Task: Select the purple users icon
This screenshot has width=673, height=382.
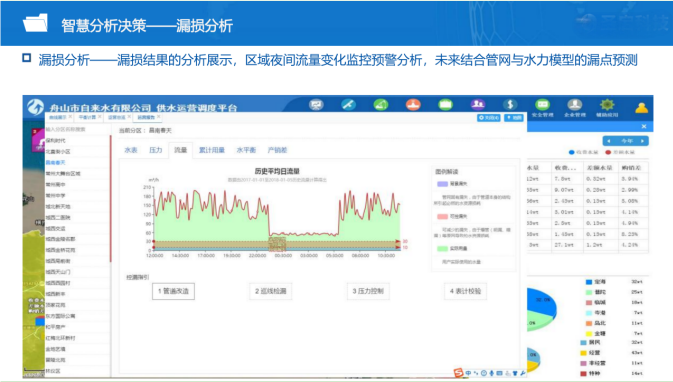Action: [x=478, y=105]
